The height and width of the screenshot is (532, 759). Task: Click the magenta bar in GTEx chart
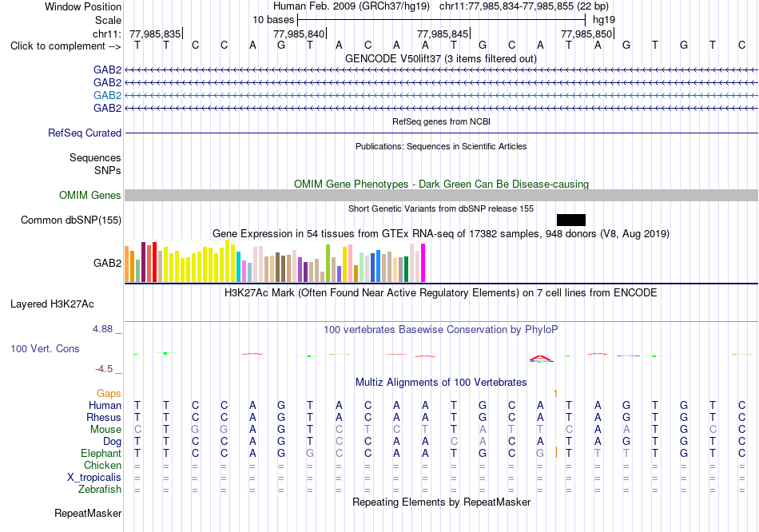pos(423,263)
